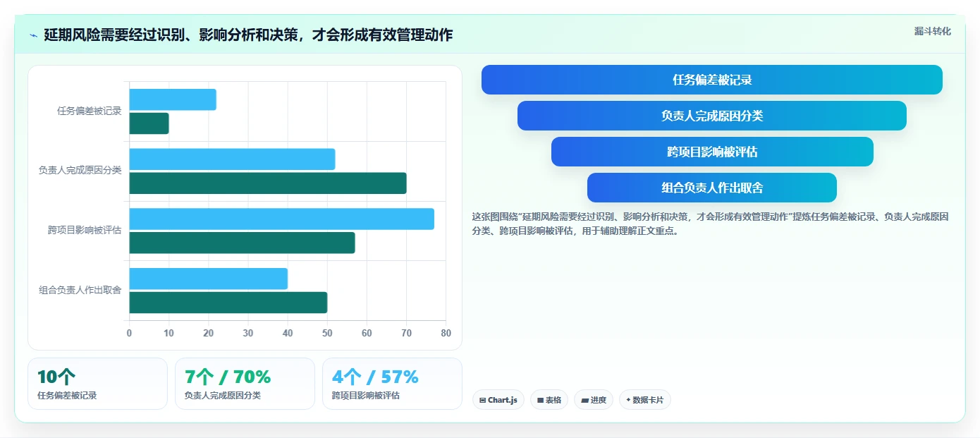Viewport: 980px width, 438px height.
Task: Click the light blue bar for 任务偏差被记录
Action: coord(173,99)
